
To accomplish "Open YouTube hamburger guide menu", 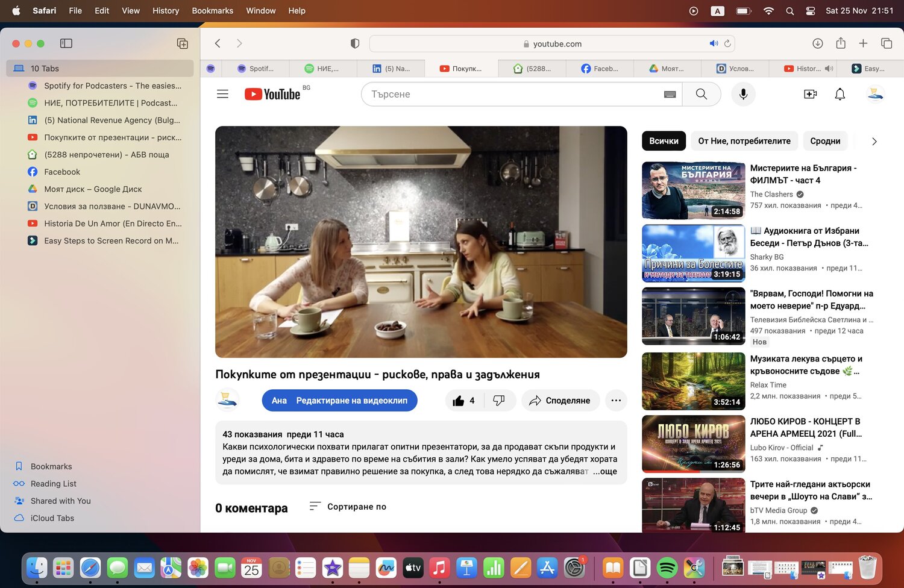I will (x=222, y=94).
